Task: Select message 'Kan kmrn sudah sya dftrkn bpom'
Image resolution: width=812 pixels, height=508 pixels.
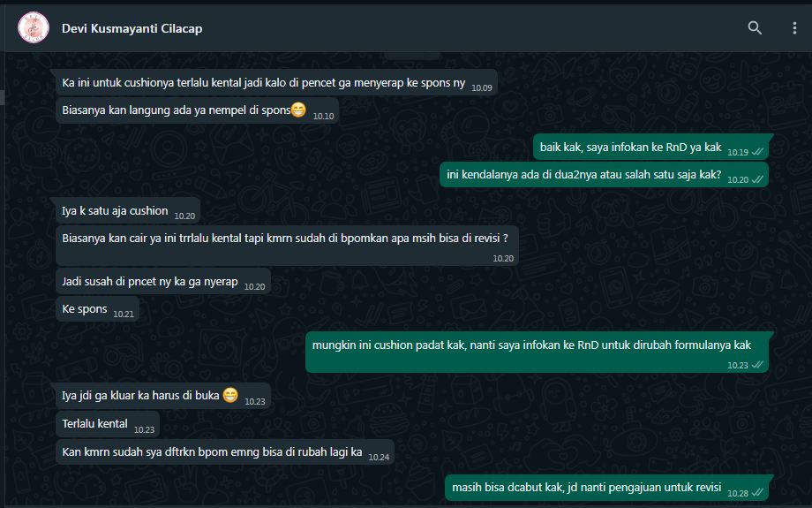Action: [x=225, y=452]
